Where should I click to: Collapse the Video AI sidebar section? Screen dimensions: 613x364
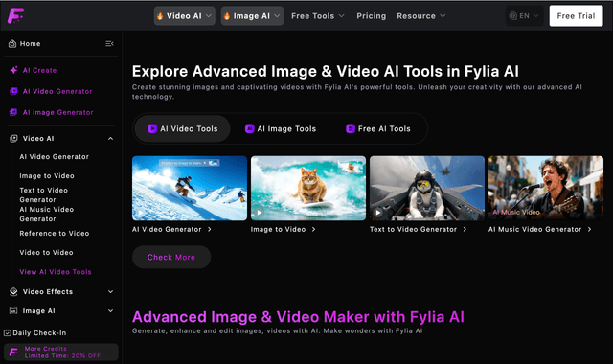click(111, 138)
